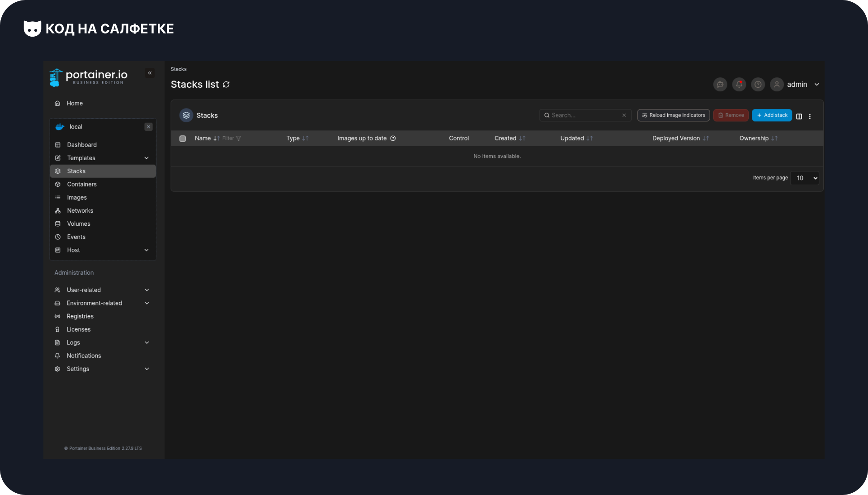This screenshot has height=495, width=868.
Task: Click the Events clock icon in the sidebar
Action: (x=58, y=237)
